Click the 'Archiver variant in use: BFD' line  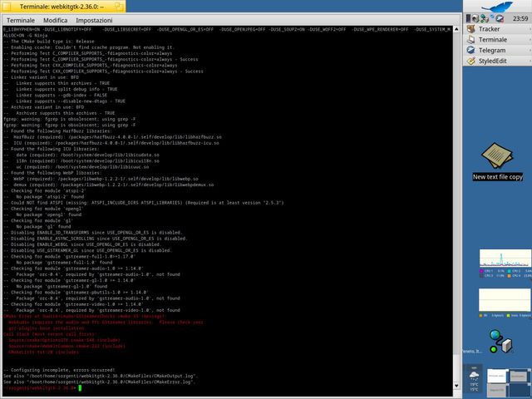point(44,107)
